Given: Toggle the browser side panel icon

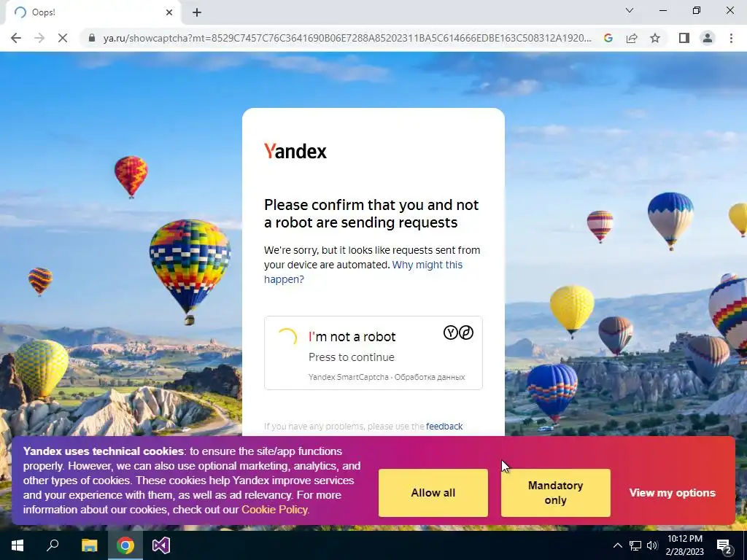Looking at the screenshot, I should pyautogui.click(x=684, y=38).
